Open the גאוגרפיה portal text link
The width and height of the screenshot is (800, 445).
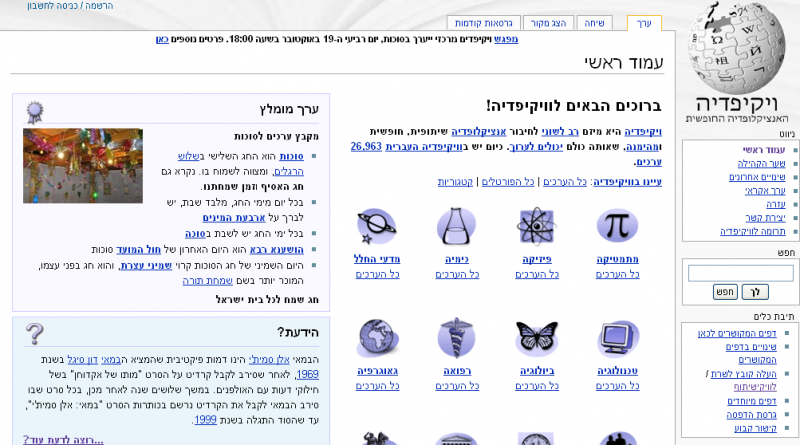pos(378,371)
